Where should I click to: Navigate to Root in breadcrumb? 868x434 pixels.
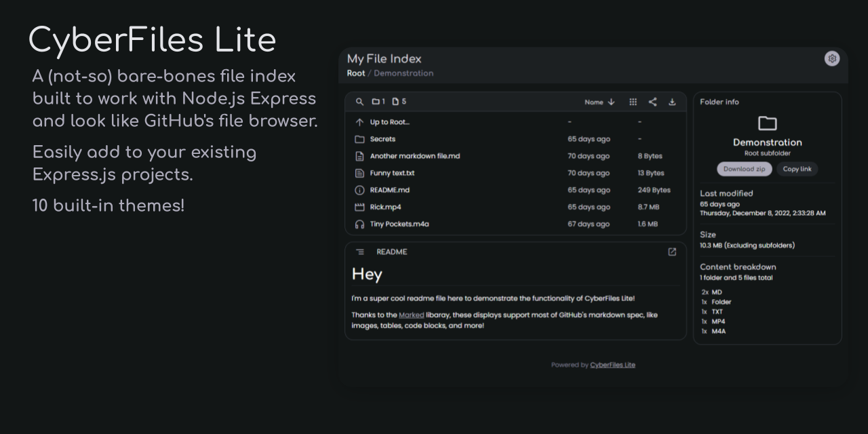click(356, 73)
